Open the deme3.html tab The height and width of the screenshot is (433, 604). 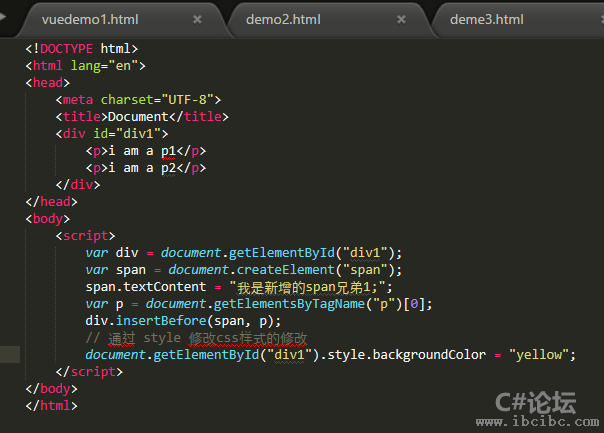pos(487,19)
